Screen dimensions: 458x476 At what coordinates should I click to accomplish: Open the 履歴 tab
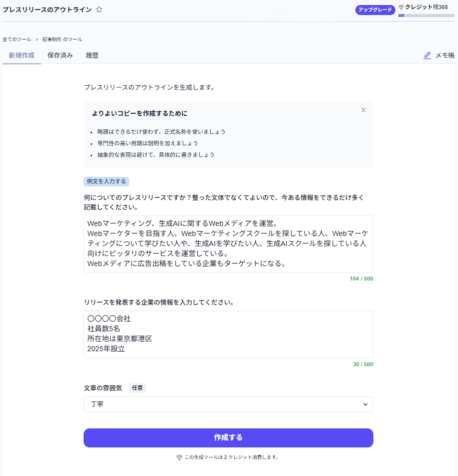click(92, 55)
